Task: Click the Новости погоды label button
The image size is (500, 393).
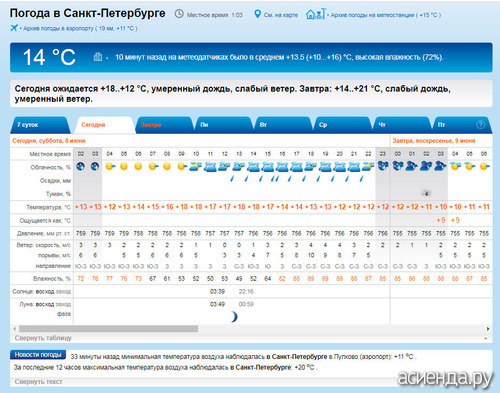Action: click(38, 355)
